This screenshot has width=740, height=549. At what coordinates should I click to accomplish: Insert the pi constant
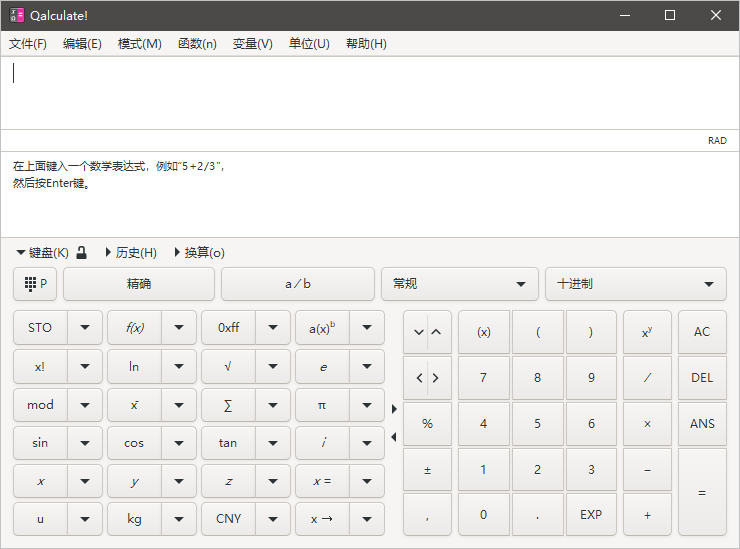click(x=321, y=405)
